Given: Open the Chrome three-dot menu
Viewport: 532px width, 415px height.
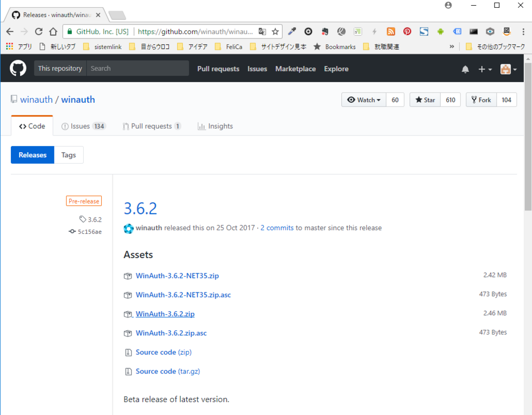Looking at the screenshot, I should tap(524, 32).
